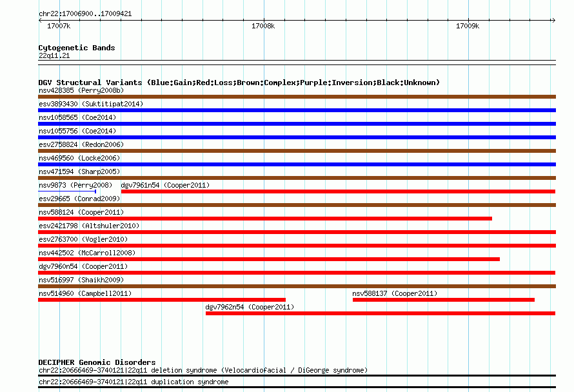
Task: Open dgv7962n54 (Cooper2011) variant label
Action: (x=250, y=307)
